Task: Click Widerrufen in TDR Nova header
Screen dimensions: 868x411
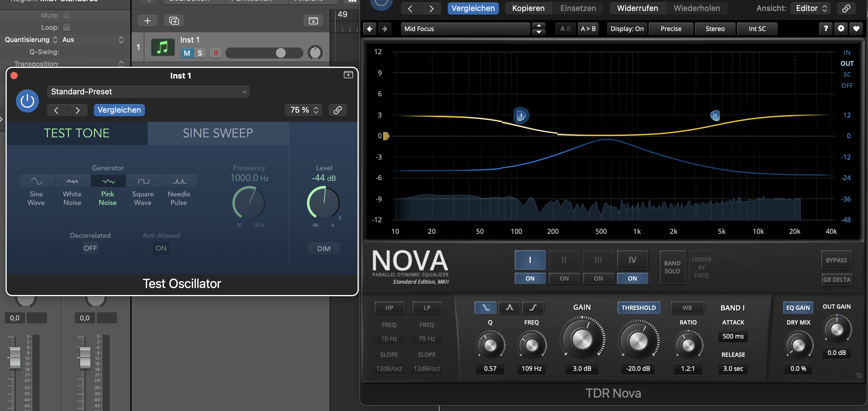Action: [x=637, y=8]
